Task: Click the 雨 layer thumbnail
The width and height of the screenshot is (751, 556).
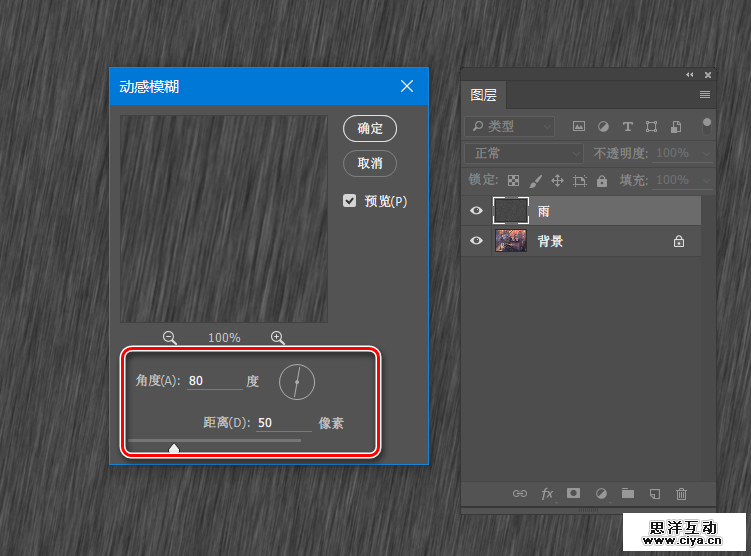Action: click(x=511, y=210)
